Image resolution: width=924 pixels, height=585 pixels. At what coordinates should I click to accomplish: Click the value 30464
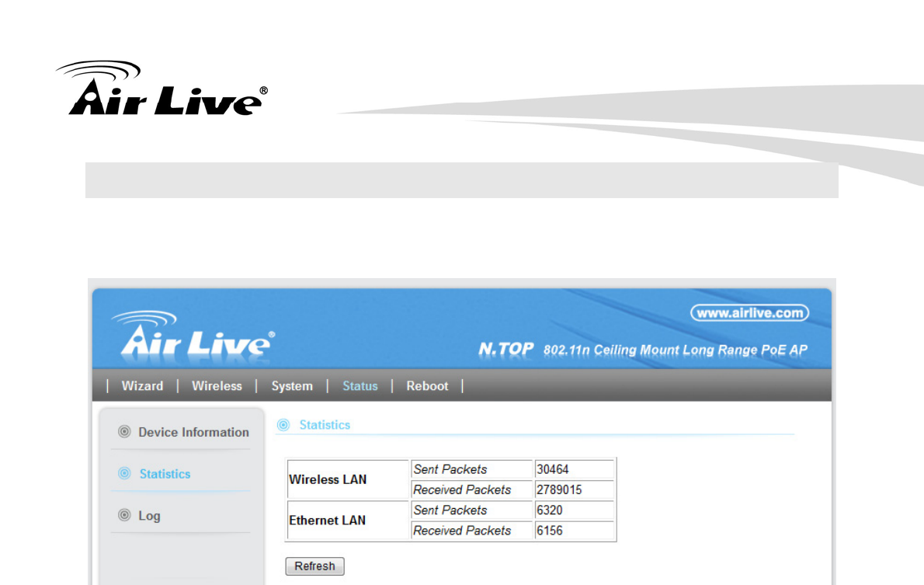click(x=553, y=469)
